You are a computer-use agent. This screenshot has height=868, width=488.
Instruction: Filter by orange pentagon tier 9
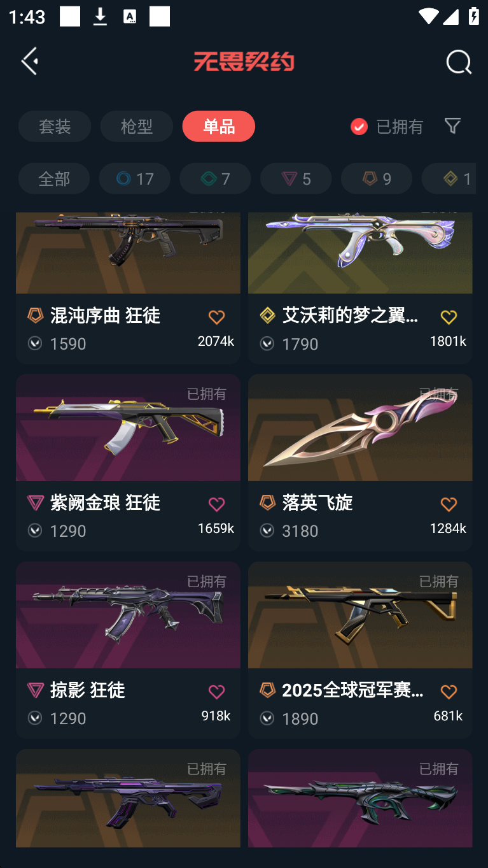(x=377, y=178)
